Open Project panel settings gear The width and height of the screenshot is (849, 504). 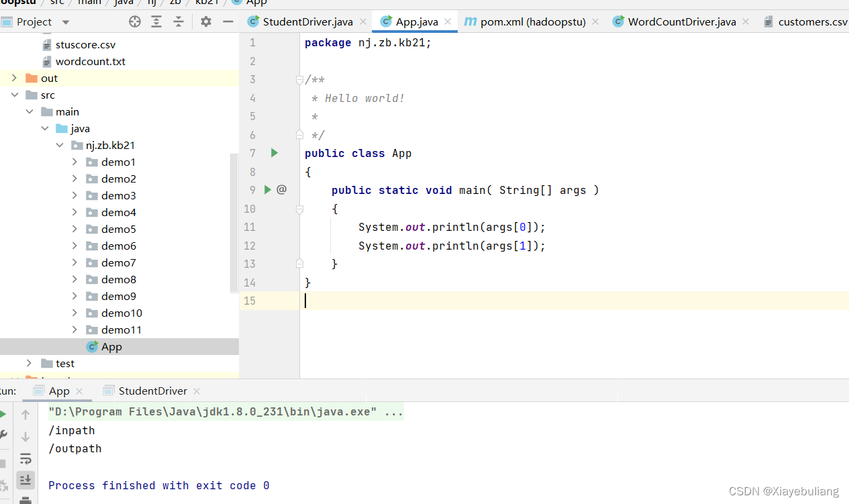click(206, 21)
